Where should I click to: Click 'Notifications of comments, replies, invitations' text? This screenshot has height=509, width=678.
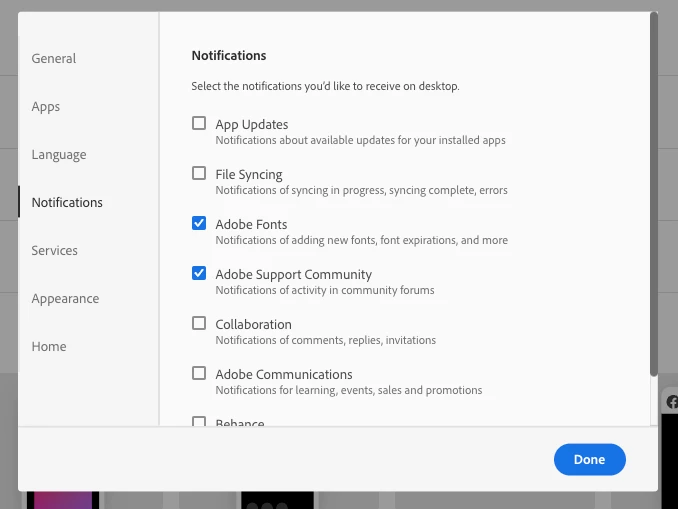pyautogui.click(x=326, y=340)
